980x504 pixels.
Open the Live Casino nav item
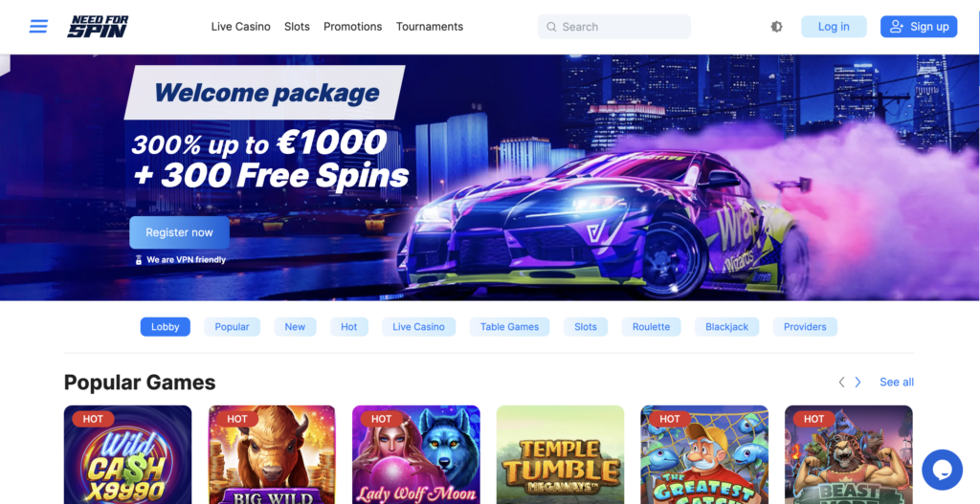(x=240, y=27)
